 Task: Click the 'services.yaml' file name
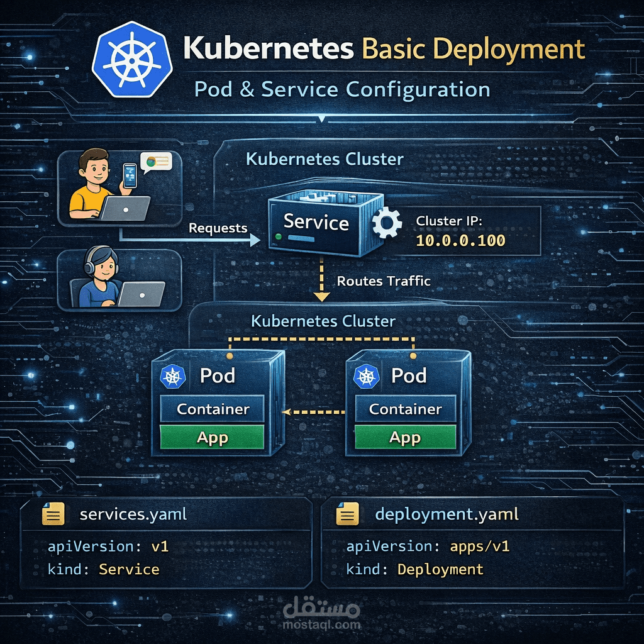133,514
